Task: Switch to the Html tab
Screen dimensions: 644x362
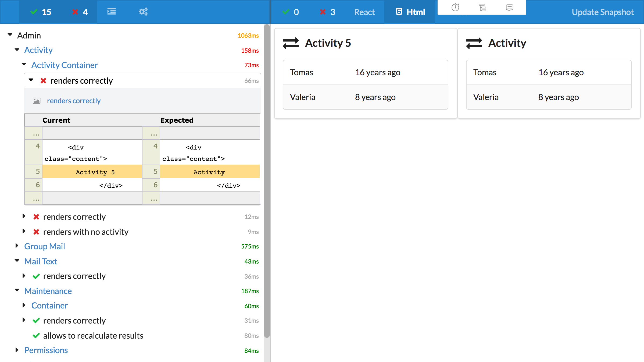Action: point(410,12)
